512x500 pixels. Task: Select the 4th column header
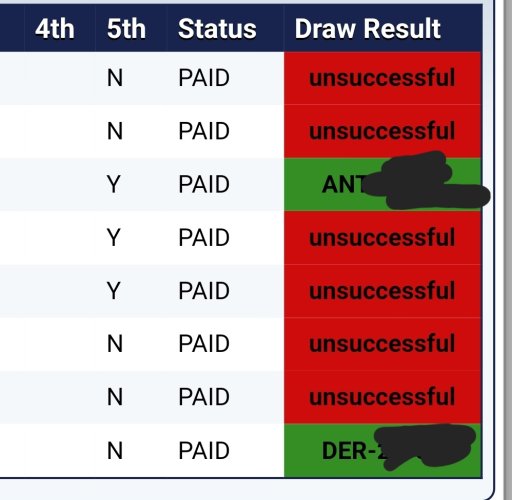(x=55, y=29)
